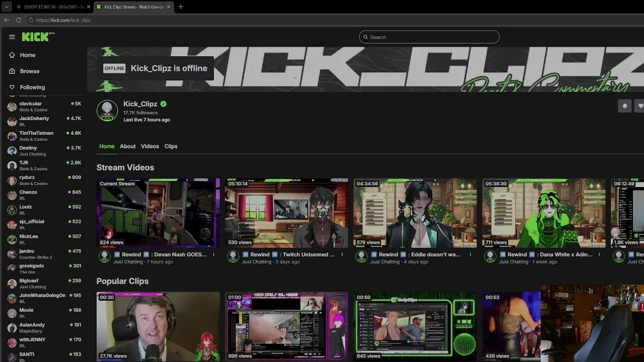This screenshot has height=362, width=644.
Task: Click the heart follow button
Action: point(640,106)
